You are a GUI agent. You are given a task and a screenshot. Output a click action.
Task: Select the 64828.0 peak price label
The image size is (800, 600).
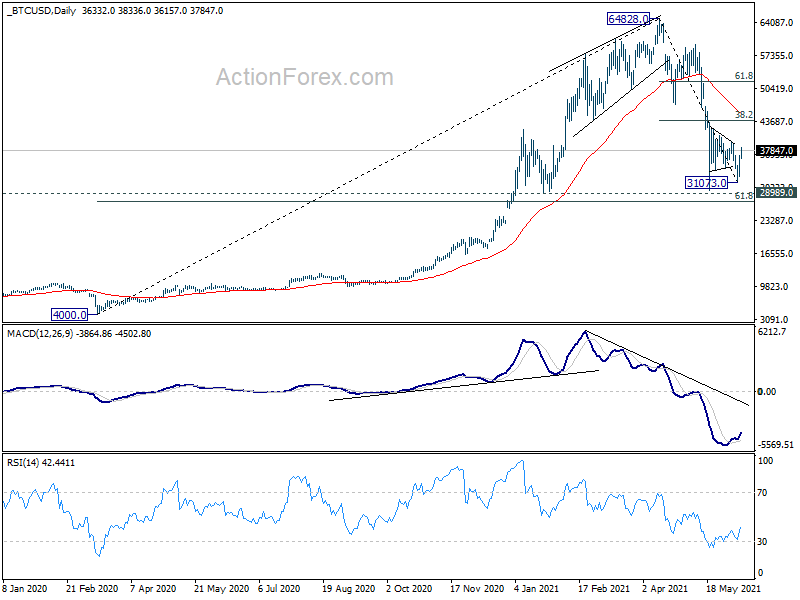[x=629, y=19]
